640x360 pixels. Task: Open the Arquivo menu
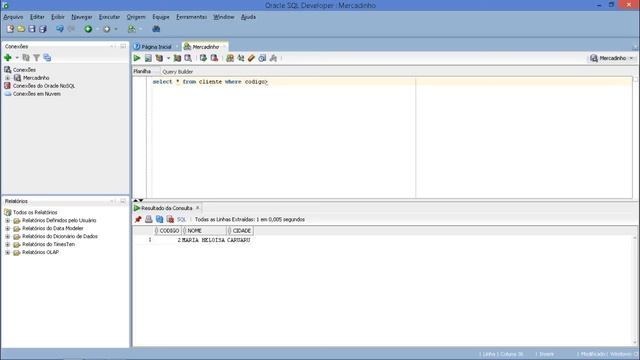pos(13,17)
